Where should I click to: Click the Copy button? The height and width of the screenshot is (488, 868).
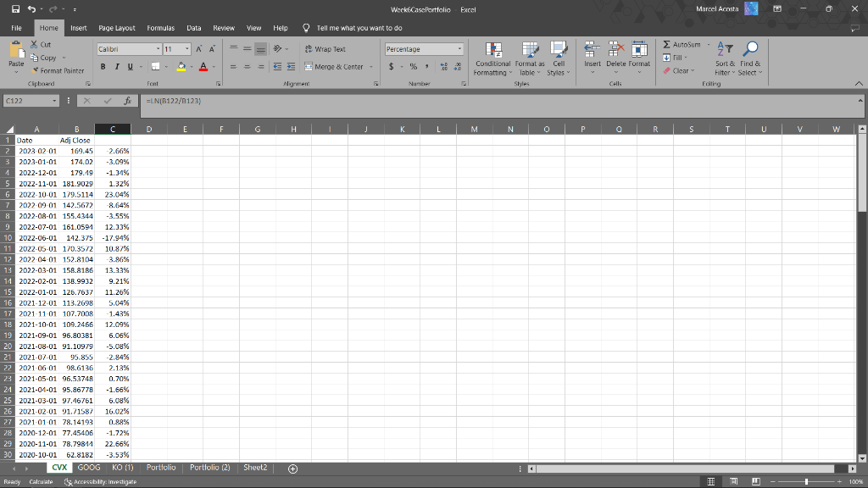pyautogui.click(x=44, y=58)
